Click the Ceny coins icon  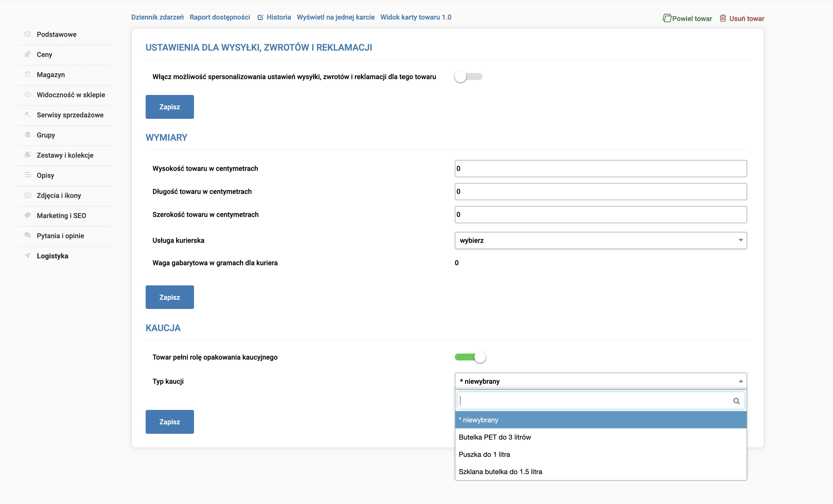(28, 54)
